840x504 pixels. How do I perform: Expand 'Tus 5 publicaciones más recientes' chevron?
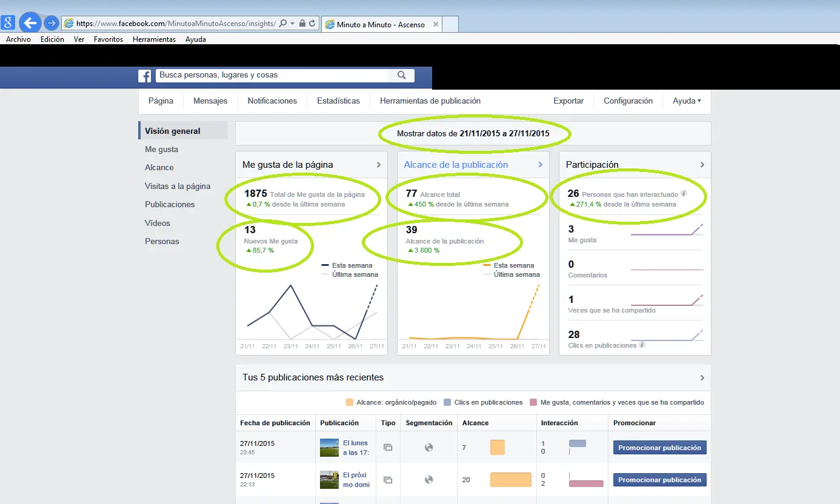coord(702,378)
